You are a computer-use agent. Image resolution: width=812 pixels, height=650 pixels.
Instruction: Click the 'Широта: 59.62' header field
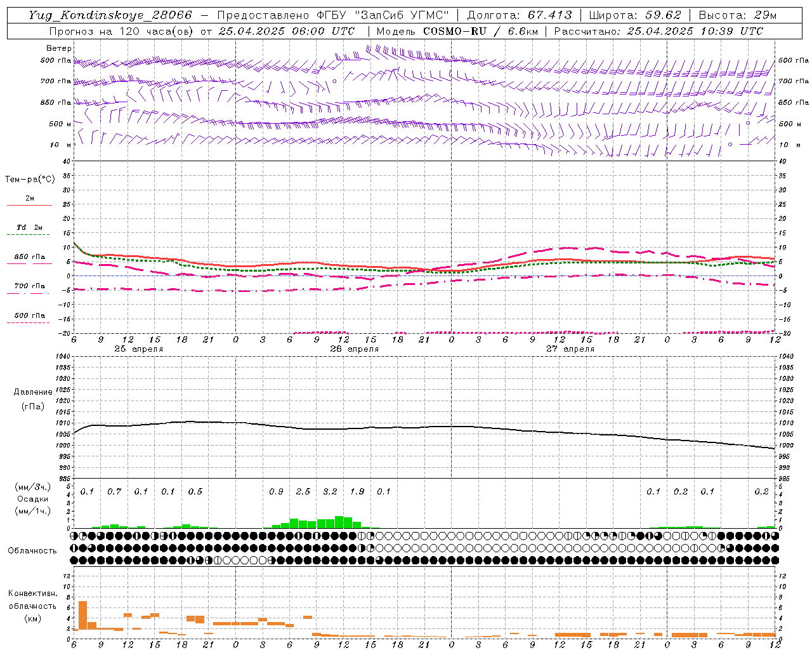tap(635, 15)
